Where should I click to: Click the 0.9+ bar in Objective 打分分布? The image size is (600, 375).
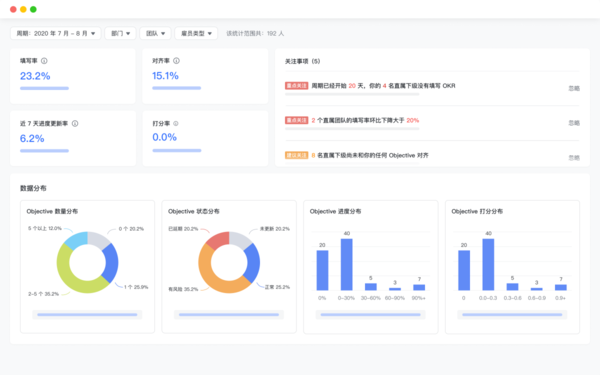[561, 287]
